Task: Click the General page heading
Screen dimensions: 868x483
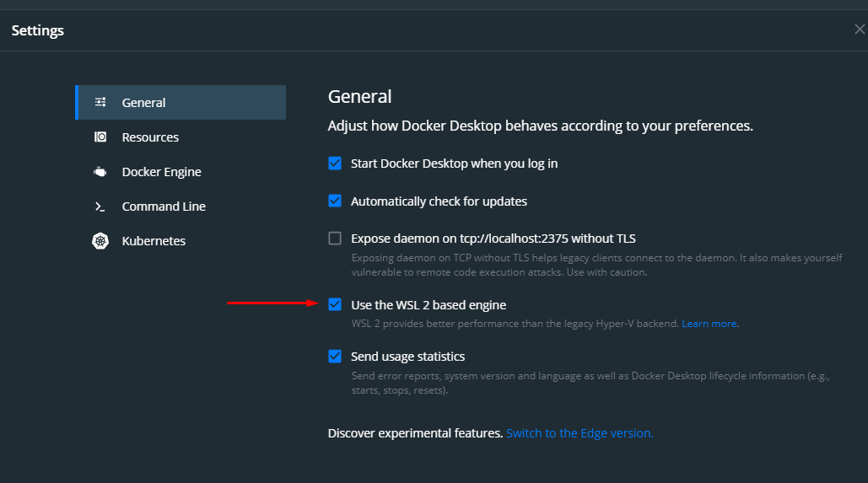Action: (x=359, y=97)
